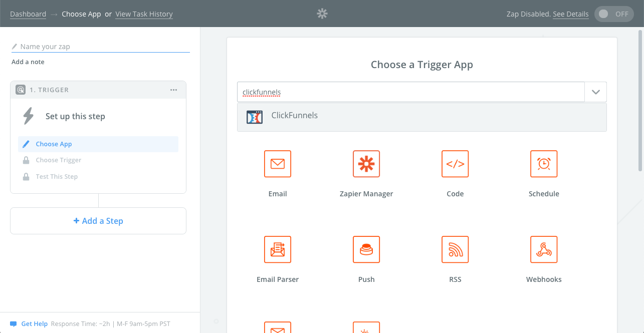Click the trigger step icon
The width and height of the screenshot is (644, 333).
point(21,90)
